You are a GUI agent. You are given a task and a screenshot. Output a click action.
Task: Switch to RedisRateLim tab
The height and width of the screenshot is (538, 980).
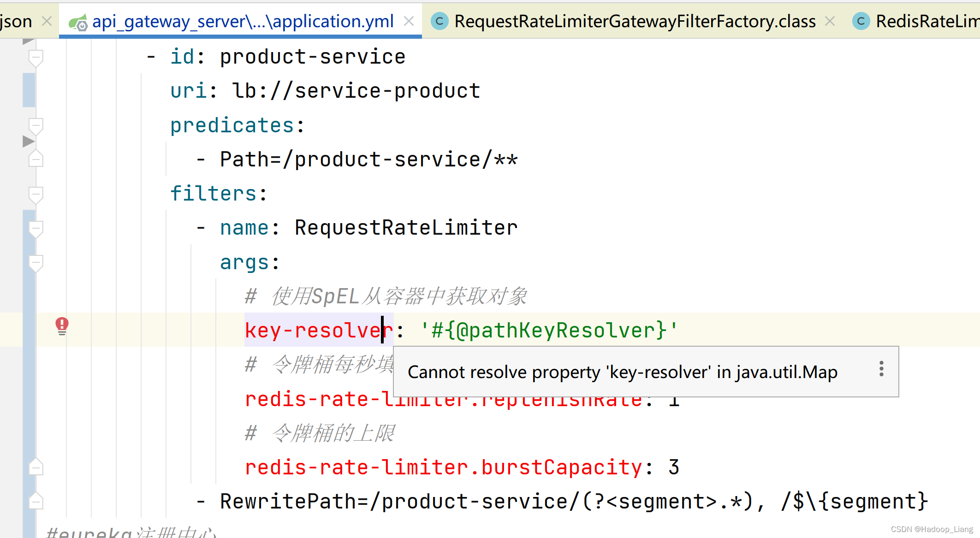[x=926, y=22]
